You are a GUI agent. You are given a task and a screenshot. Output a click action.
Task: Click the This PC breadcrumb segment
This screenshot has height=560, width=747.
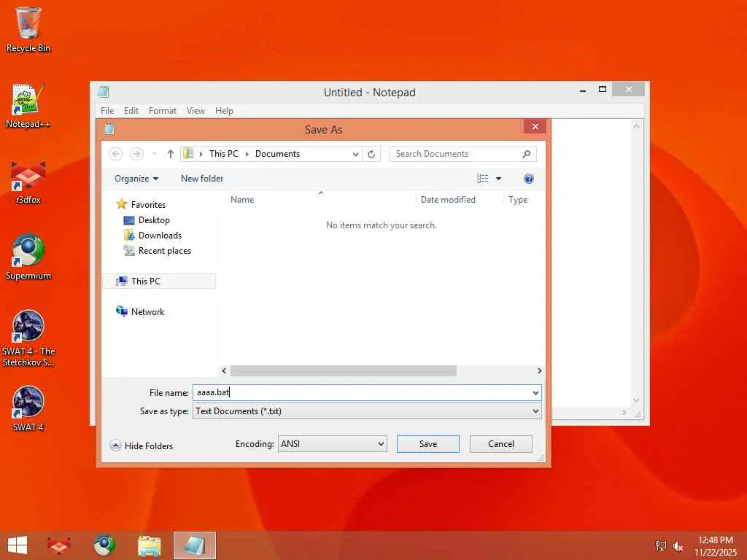[x=223, y=154]
